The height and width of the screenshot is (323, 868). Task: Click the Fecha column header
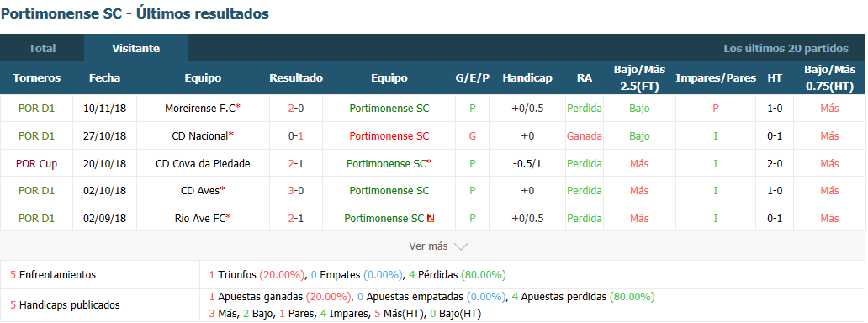tap(104, 78)
